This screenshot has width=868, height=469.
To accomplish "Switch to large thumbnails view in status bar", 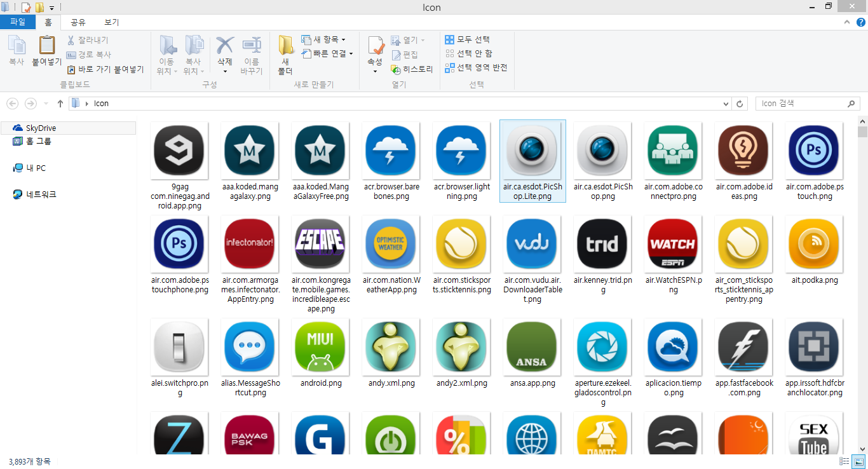I will point(858,461).
